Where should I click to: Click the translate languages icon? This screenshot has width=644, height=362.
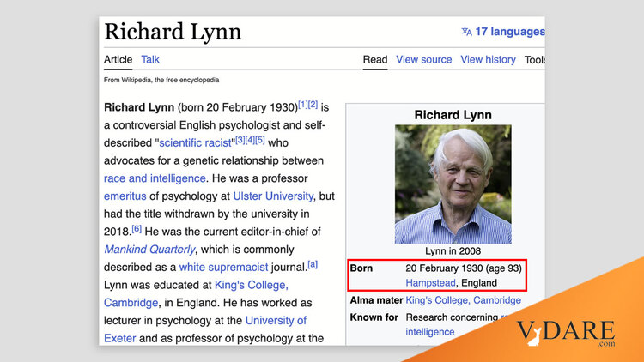466,32
